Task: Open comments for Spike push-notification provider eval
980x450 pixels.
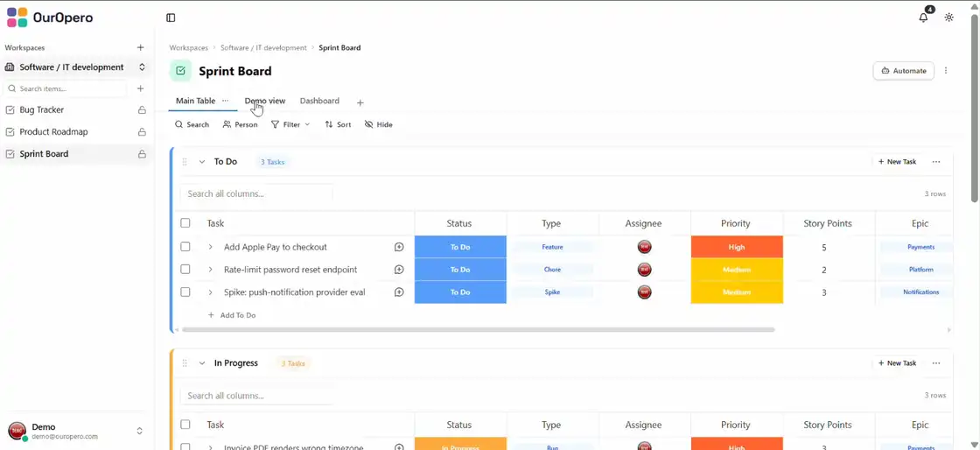Action: (x=399, y=292)
